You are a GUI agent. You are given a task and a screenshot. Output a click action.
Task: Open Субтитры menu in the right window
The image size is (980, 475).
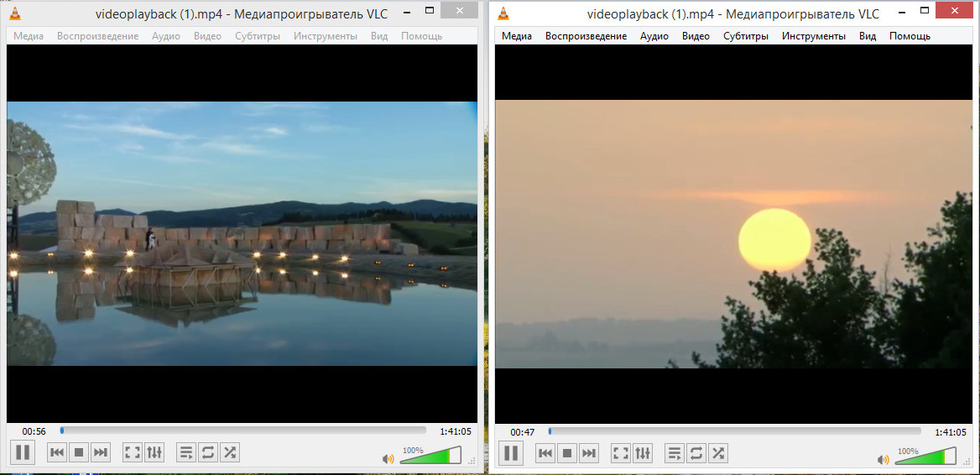coord(746,36)
